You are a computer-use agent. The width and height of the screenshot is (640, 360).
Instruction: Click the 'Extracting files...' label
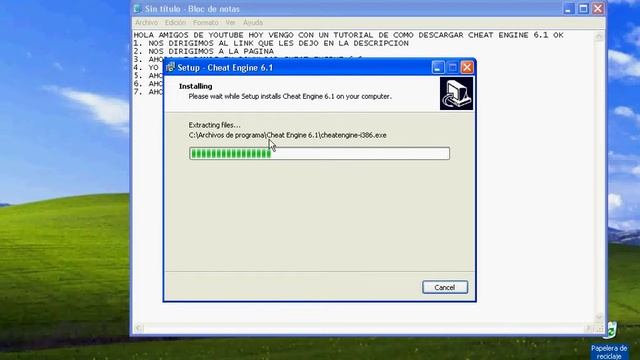214,125
